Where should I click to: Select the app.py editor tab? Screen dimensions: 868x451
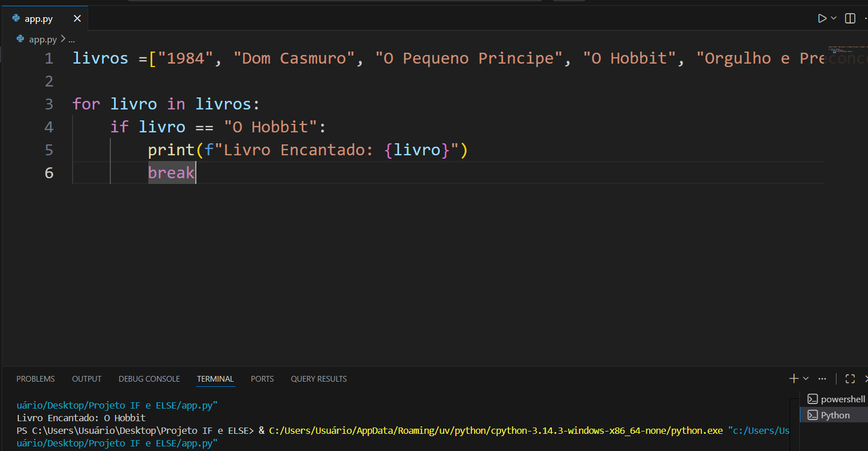click(38, 18)
